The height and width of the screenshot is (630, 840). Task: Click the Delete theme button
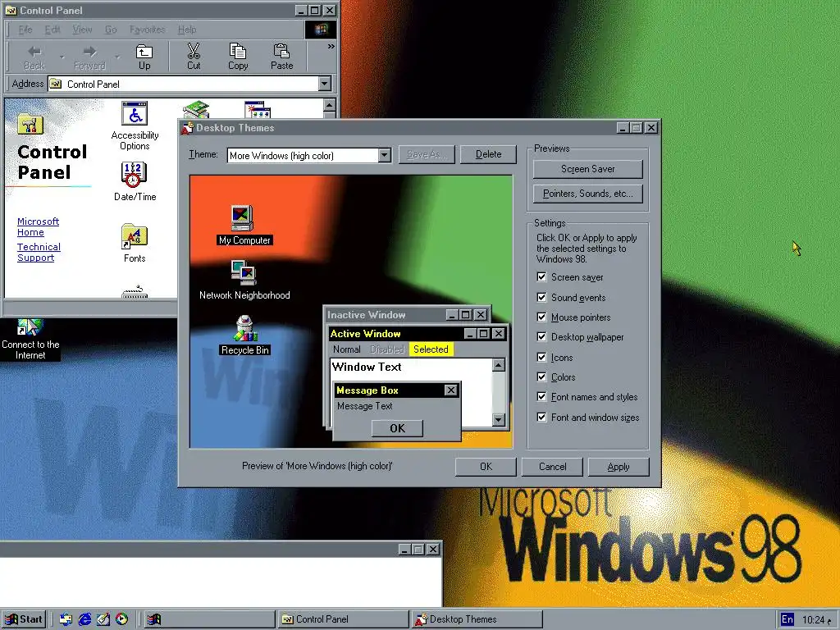489,154
